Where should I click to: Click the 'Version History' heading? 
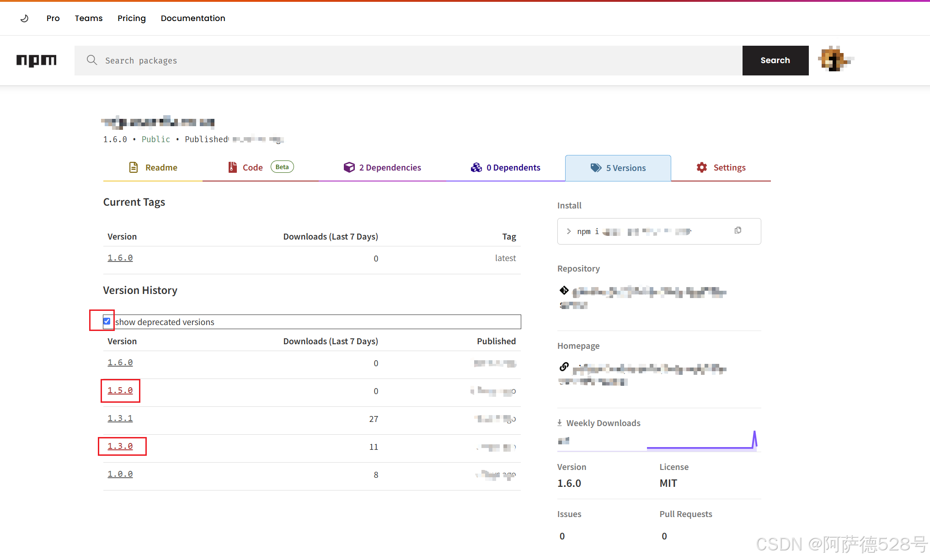[x=140, y=290]
